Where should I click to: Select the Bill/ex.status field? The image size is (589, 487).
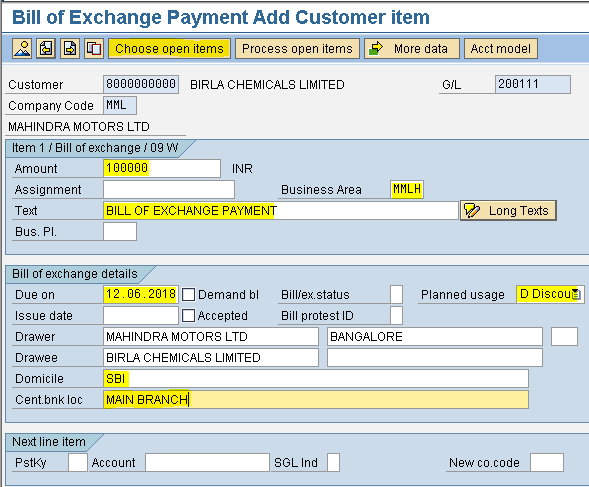click(x=396, y=294)
